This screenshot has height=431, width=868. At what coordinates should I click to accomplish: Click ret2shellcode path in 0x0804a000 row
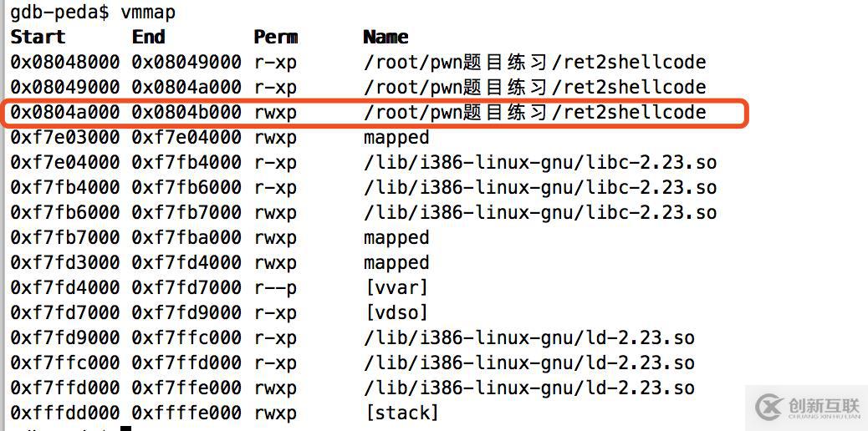click(x=534, y=112)
